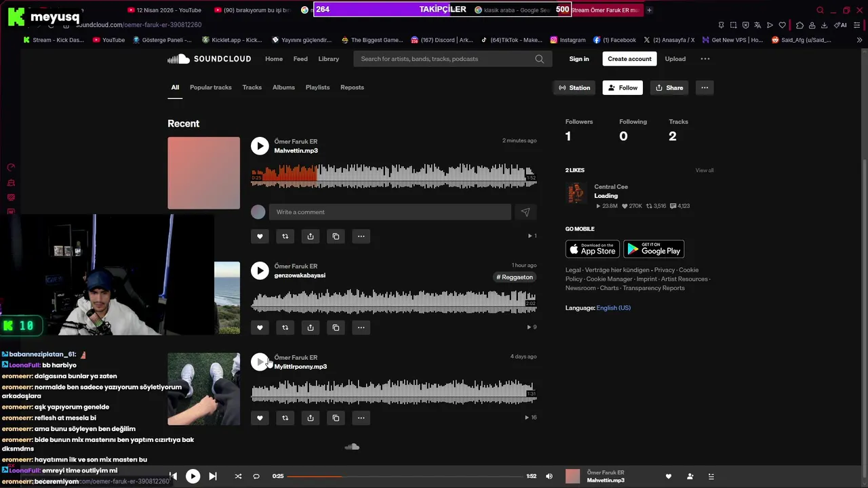Click the profile Share button
This screenshot has height=488, width=868.
[669, 87]
